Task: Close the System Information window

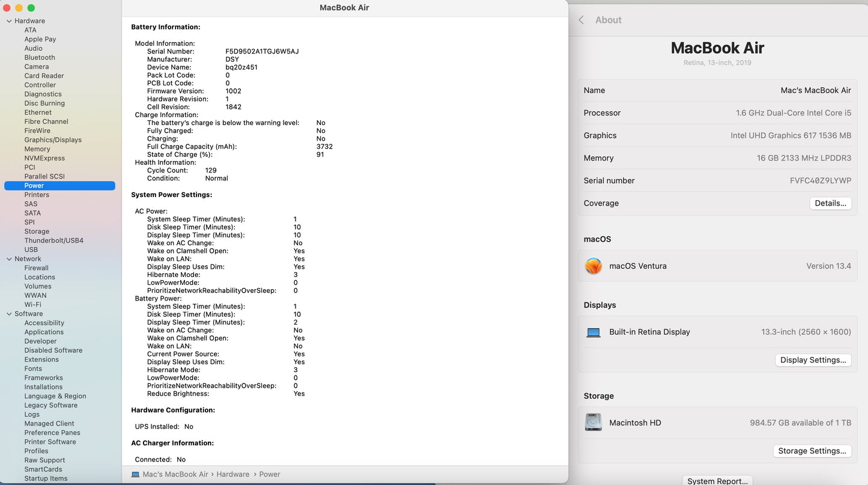Action: coord(7,8)
